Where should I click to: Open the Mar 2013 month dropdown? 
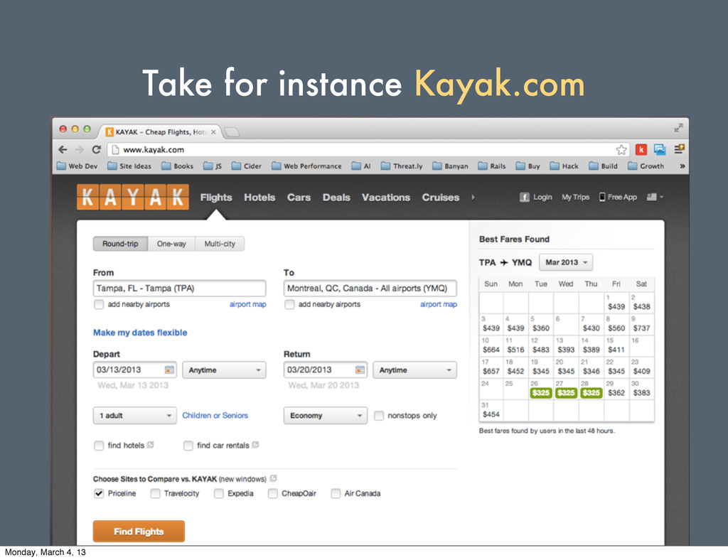click(566, 262)
